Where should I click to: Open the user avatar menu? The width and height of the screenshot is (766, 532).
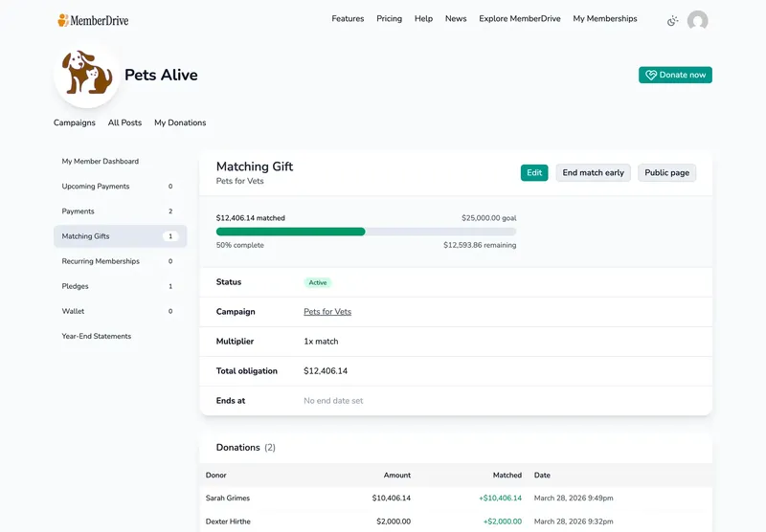click(x=697, y=20)
